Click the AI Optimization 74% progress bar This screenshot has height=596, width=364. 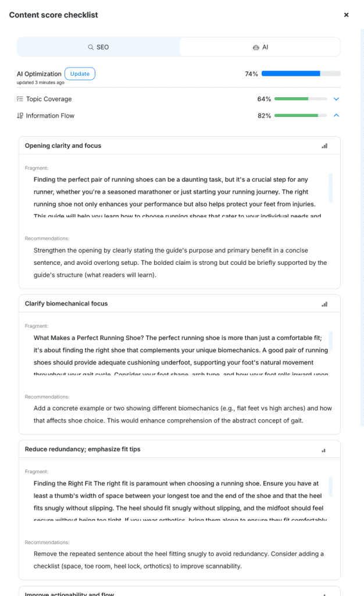point(301,74)
